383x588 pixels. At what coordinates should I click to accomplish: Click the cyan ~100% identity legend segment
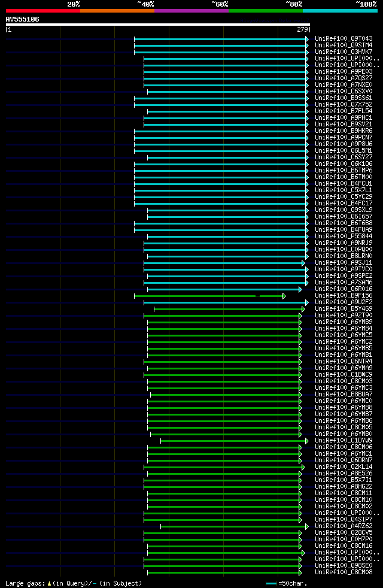click(341, 11)
